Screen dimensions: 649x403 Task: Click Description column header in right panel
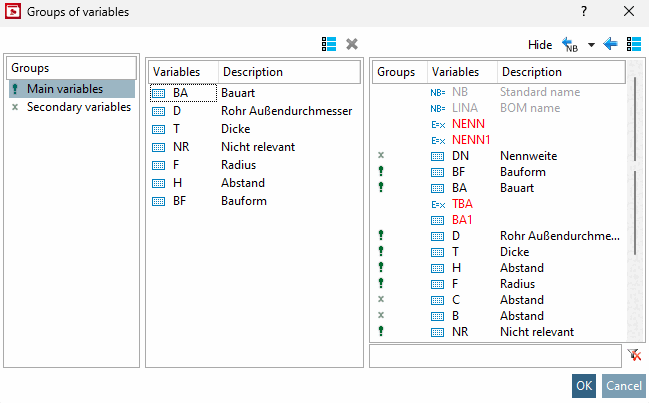pos(561,72)
